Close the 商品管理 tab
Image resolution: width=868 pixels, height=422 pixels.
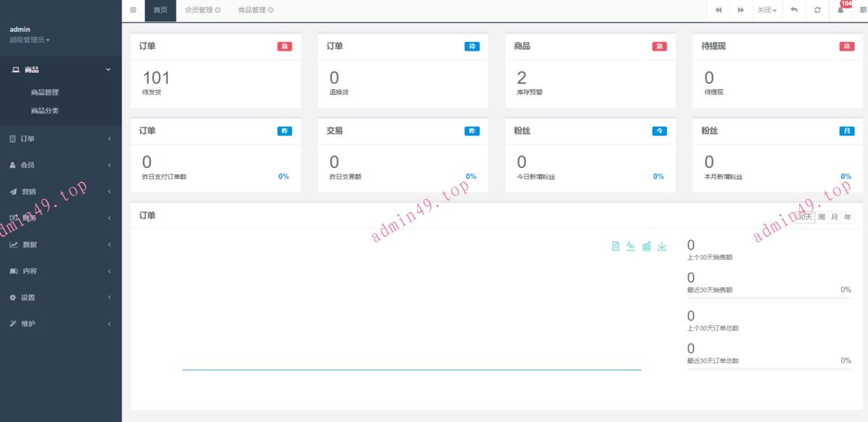pyautogui.click(x=271, y=10)
